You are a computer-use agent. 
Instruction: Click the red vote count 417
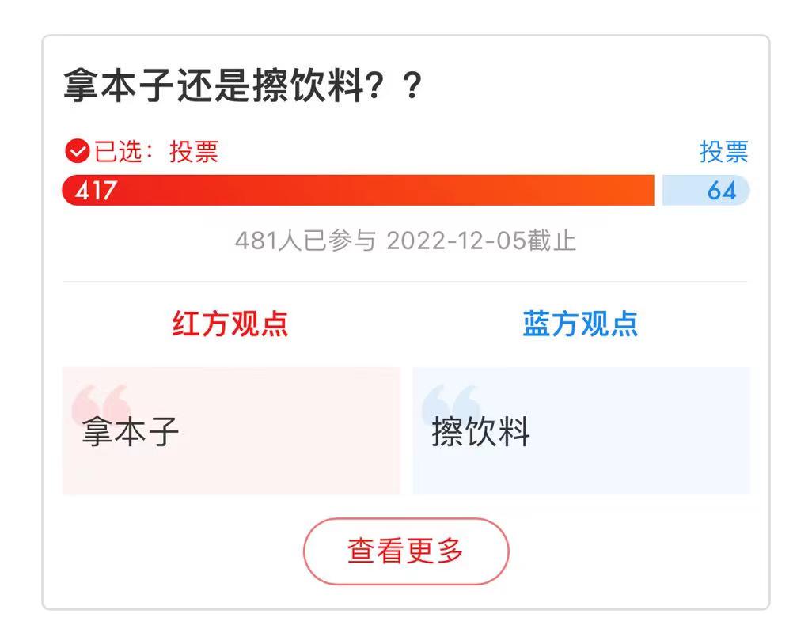point(97,190)
